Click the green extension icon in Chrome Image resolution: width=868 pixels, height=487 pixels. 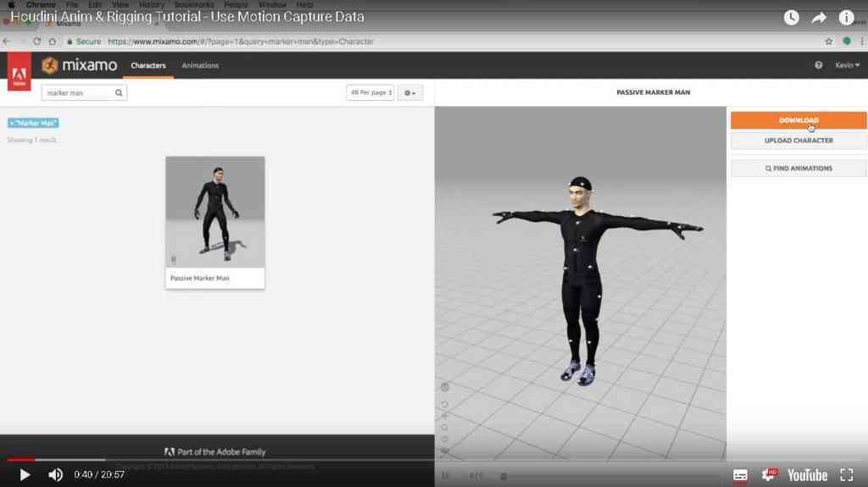point(847,42)
